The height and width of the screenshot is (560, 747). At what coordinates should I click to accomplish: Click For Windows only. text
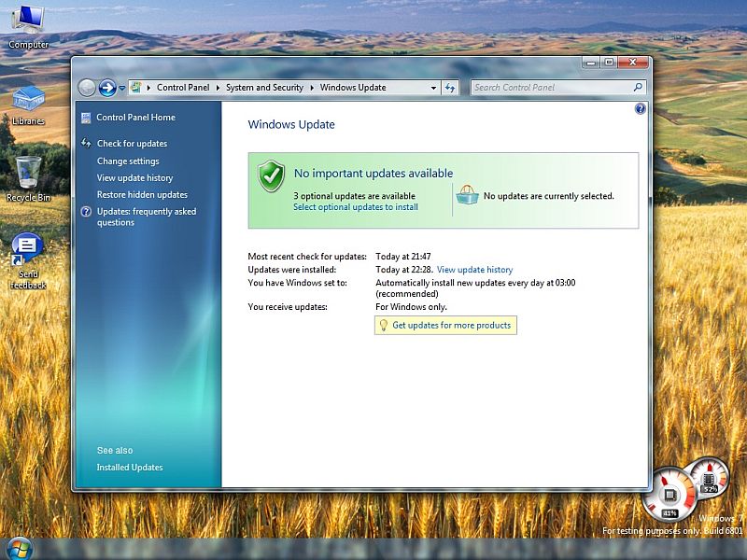click(411, 307)
